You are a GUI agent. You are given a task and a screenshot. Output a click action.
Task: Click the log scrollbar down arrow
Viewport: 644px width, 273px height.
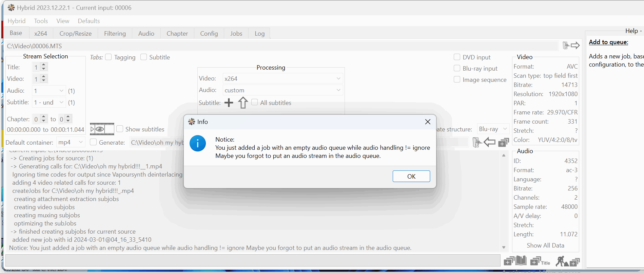click(x=504, y=247)
